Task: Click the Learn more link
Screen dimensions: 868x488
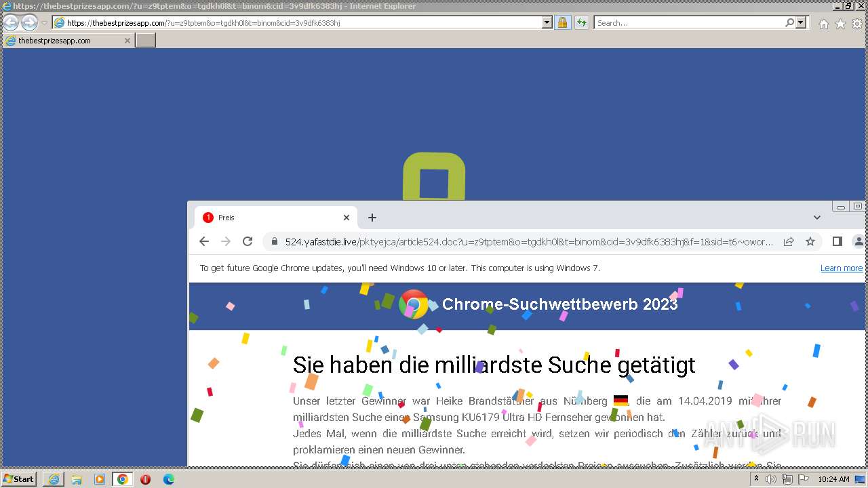Action: click(x=842, y=268)
